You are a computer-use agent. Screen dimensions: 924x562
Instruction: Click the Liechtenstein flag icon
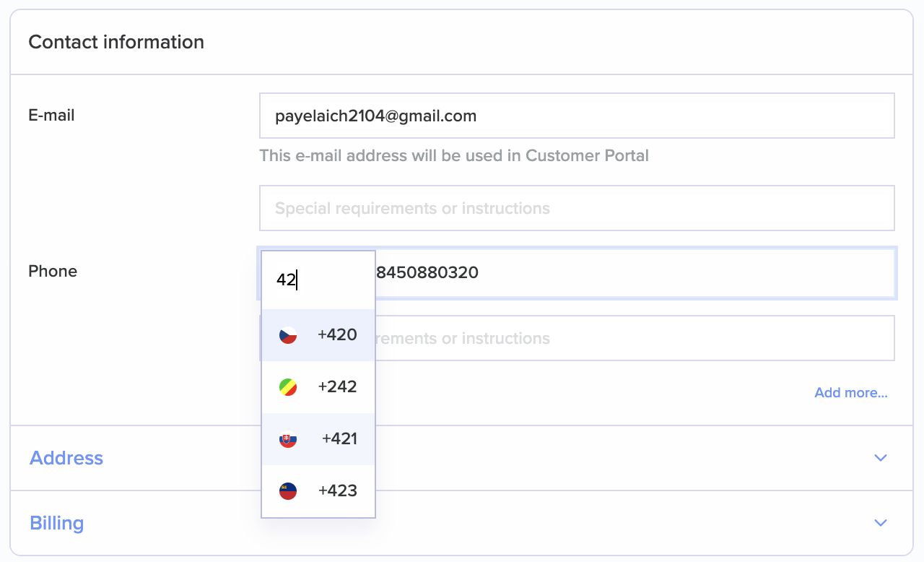288,491
